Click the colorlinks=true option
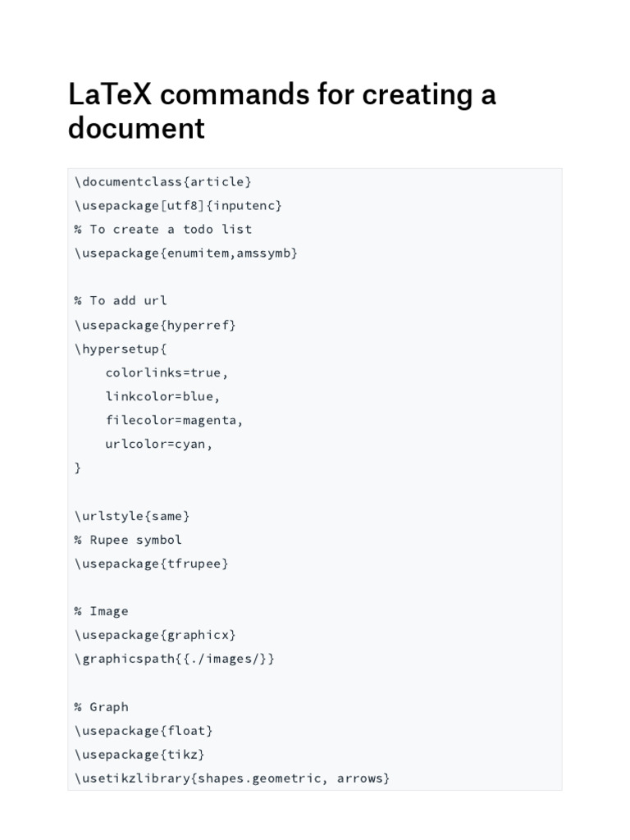The height and width of the screenshot is (840, 630). pyautogui.click(x=167, y=372)
